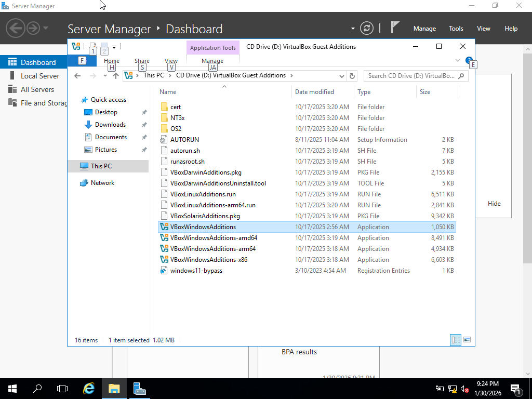Open the Explorer Help question mark icon
The image size is (532, 399).
click(469, 60)
